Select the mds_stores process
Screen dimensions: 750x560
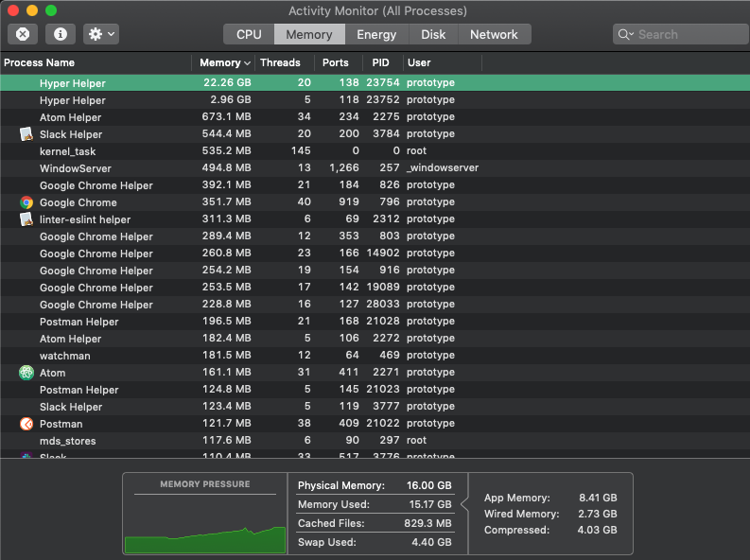click(x=375, y=441)
